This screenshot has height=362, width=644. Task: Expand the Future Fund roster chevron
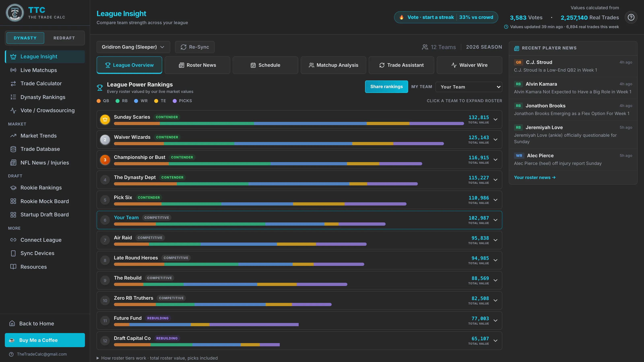(495, 321)
